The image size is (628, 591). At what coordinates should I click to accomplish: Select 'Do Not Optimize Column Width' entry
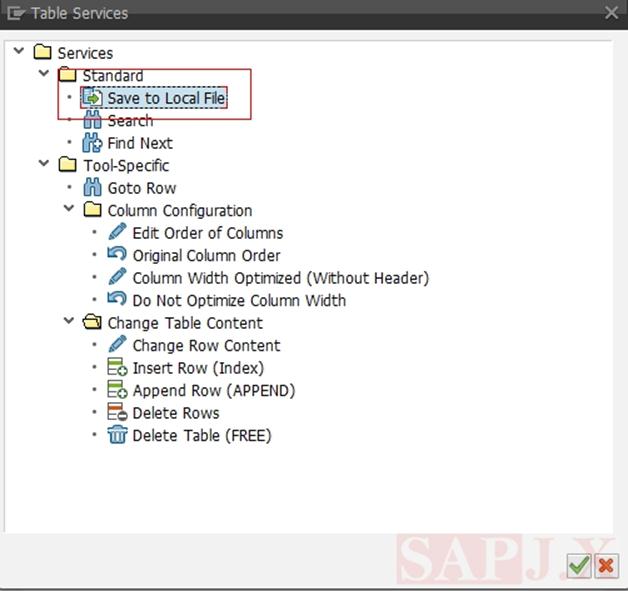pyautogui.click(x=239, y=300)
